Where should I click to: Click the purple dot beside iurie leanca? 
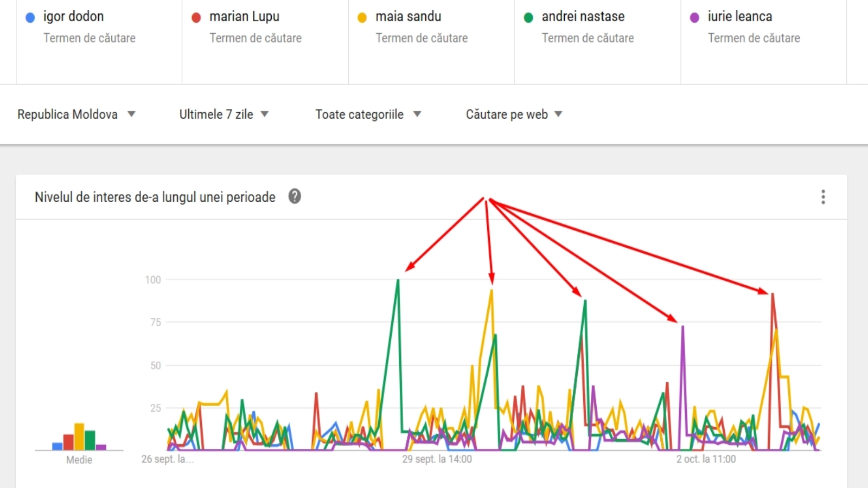(x=694, y=17)
